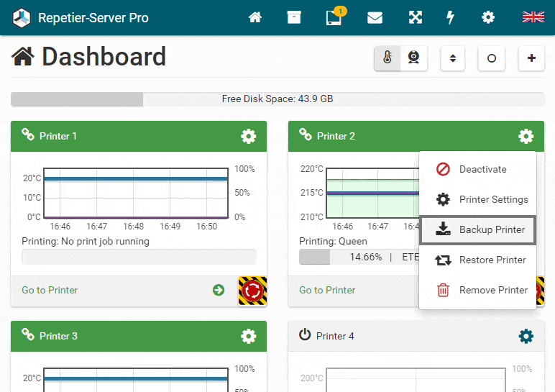This screenshot has height=392, width=555.
Task: Click Printer 1 emergency stop button
Action: (253, 291)
